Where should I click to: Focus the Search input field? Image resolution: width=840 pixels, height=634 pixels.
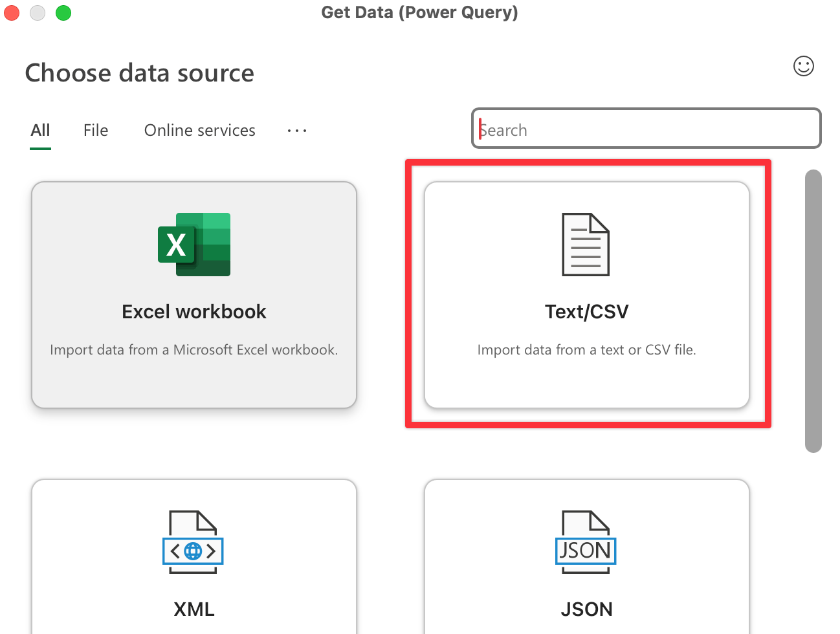point(647,128)
